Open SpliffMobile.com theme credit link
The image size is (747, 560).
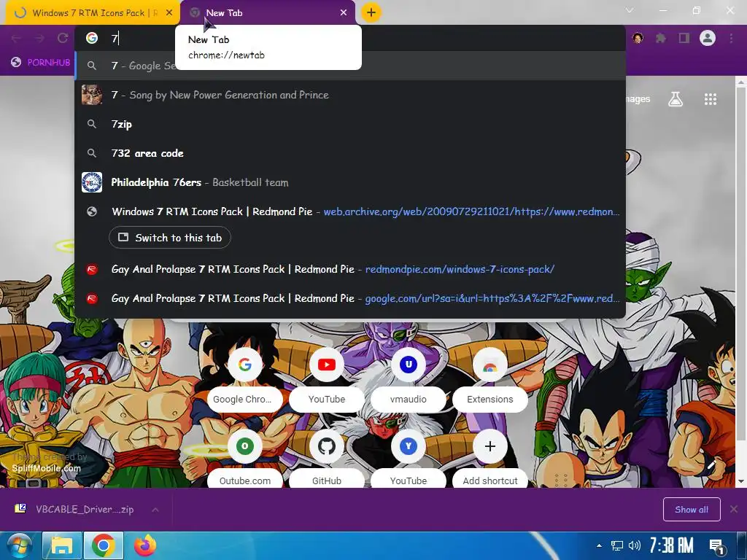47,469
